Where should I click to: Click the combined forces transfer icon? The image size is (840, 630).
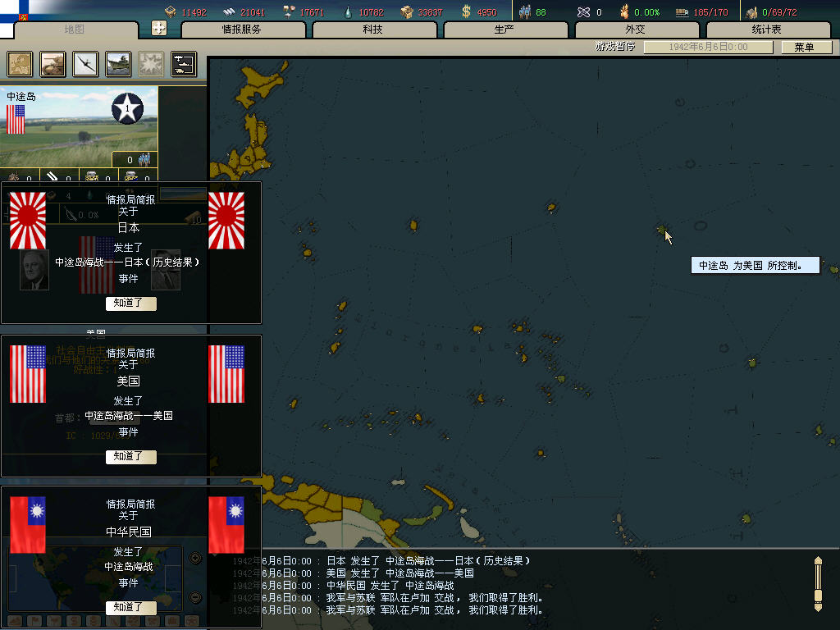click(x=184, y=64)
